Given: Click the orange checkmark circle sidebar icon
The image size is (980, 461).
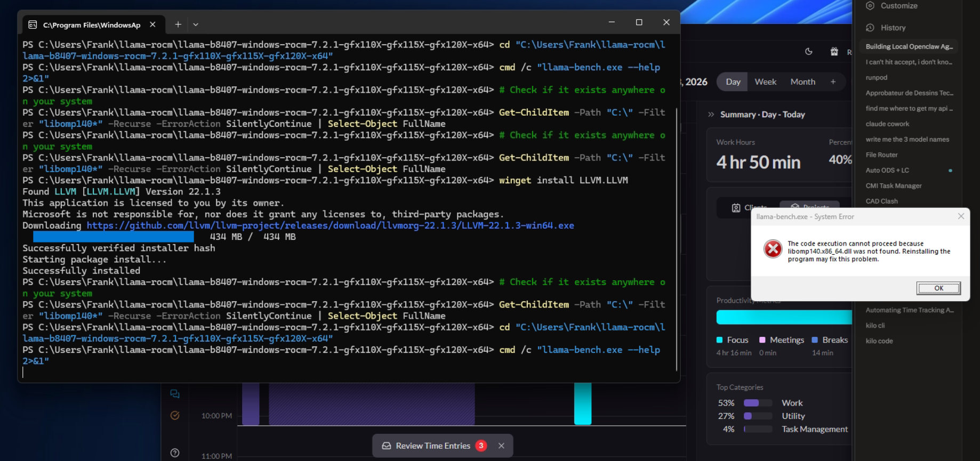Looking at the screenshot, I should [175, 416].
